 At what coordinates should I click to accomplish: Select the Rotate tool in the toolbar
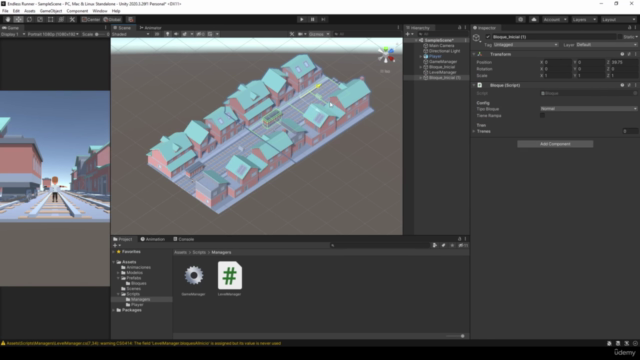coord(29,19)
